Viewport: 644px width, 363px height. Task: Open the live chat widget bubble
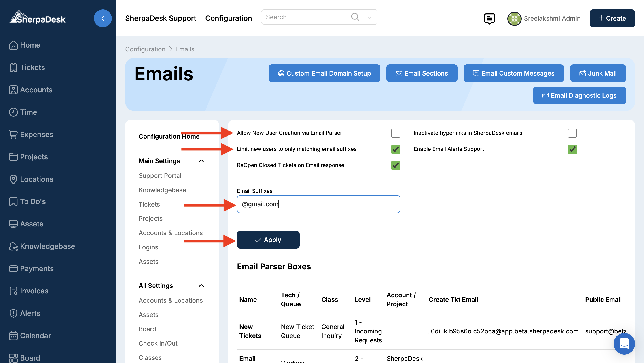coord(624,344)
